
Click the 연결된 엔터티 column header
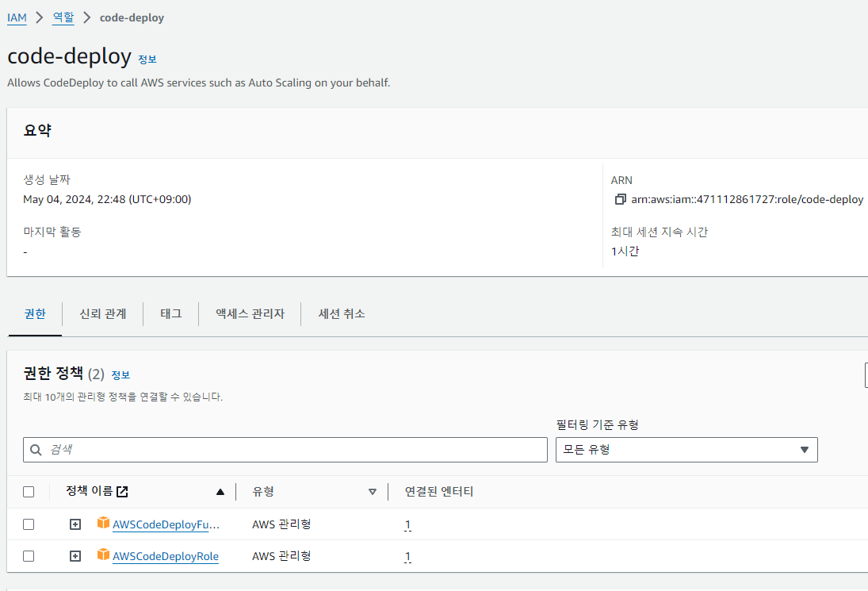click(x=439, y=492)
